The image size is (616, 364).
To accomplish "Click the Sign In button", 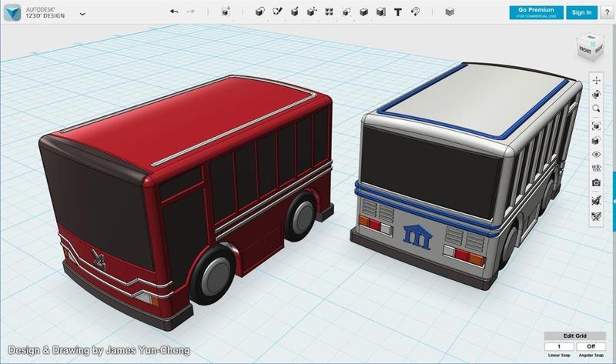I will point(582,12).
